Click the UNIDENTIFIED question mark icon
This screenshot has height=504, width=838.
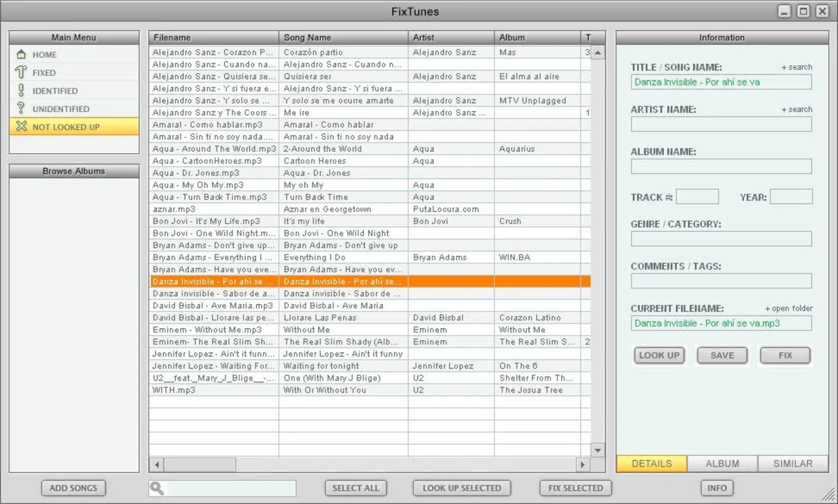tap(21, 108)
